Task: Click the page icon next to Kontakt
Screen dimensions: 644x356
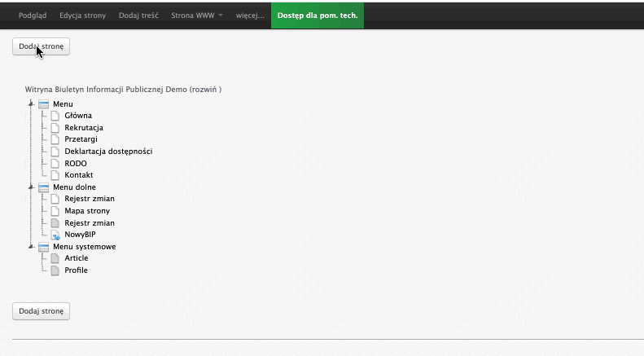Action: 55,175
